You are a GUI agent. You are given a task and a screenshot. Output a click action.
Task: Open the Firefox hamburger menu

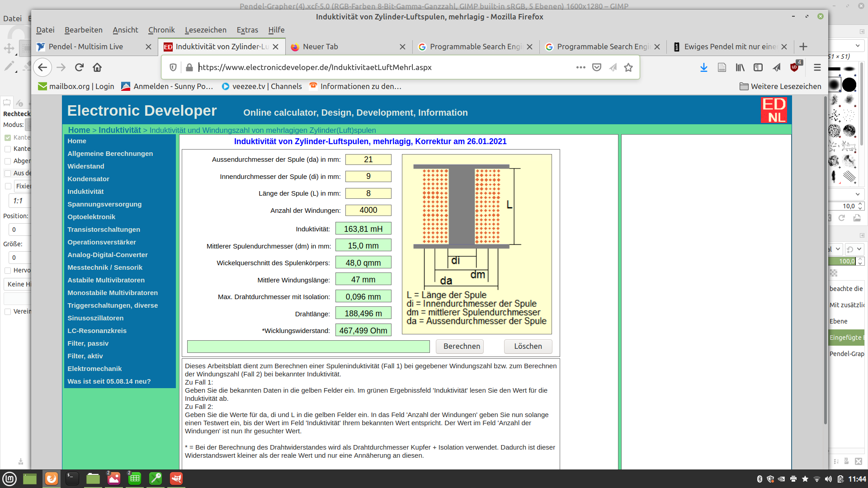click(817, 67)
